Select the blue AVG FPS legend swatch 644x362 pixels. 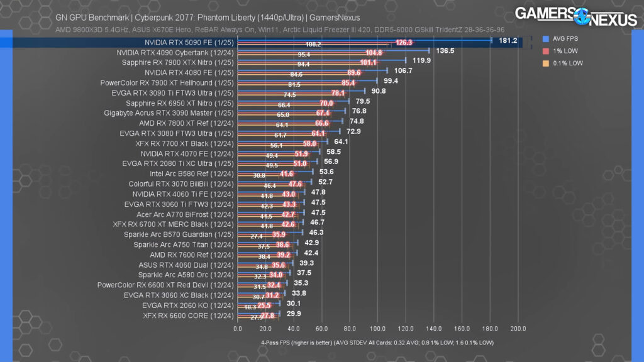click(x=545, y=39)
